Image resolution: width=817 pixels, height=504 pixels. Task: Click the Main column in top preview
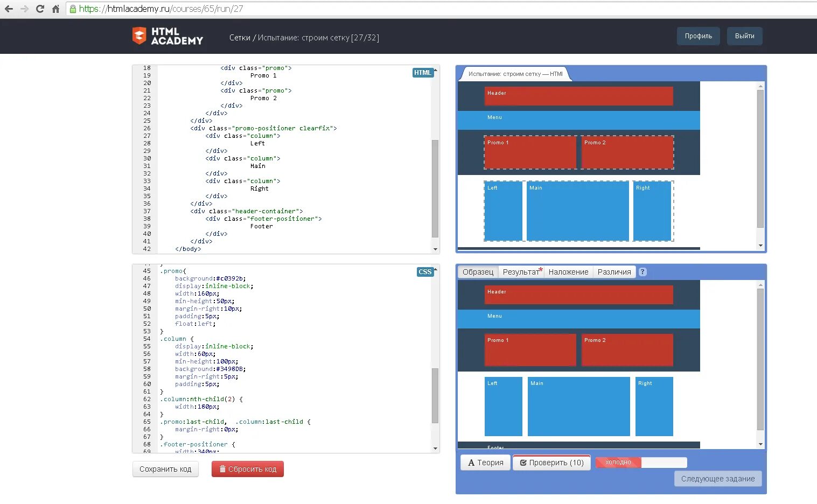click(x=578, y=211)
